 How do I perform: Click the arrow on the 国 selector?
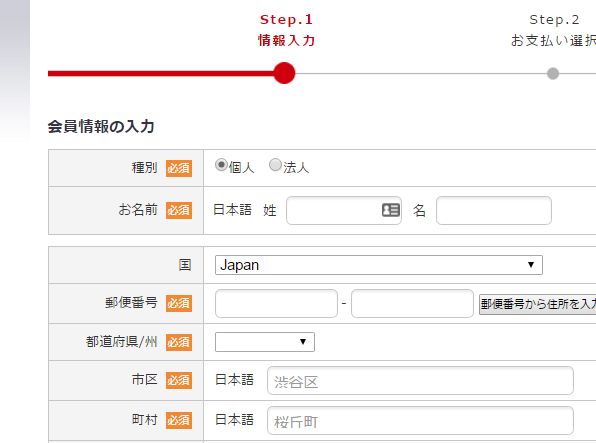point(531,265)
